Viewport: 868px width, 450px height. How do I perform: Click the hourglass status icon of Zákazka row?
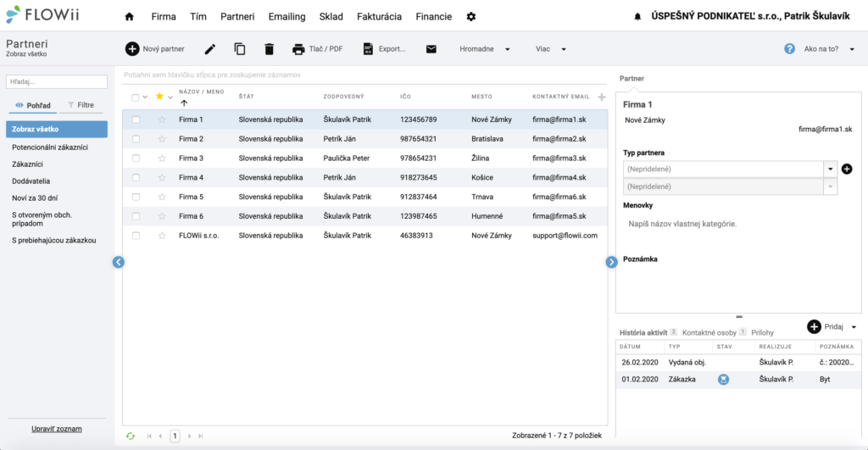724,379
